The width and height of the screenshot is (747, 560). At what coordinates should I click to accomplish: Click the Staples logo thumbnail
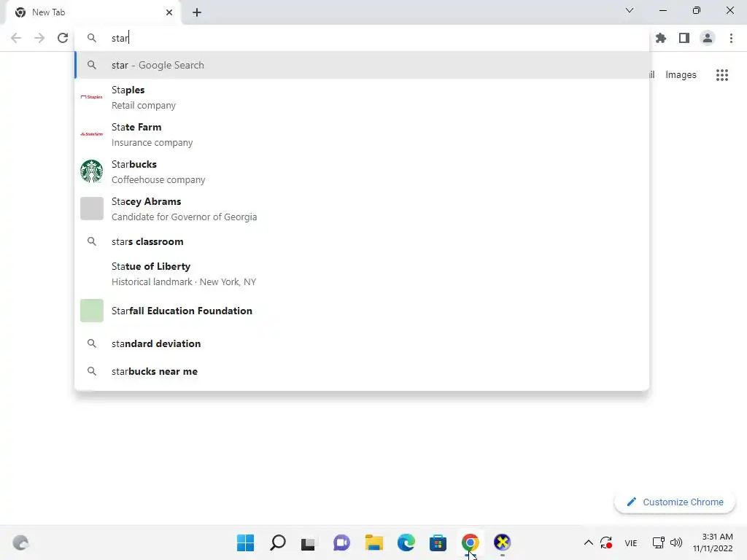point(91,97)
